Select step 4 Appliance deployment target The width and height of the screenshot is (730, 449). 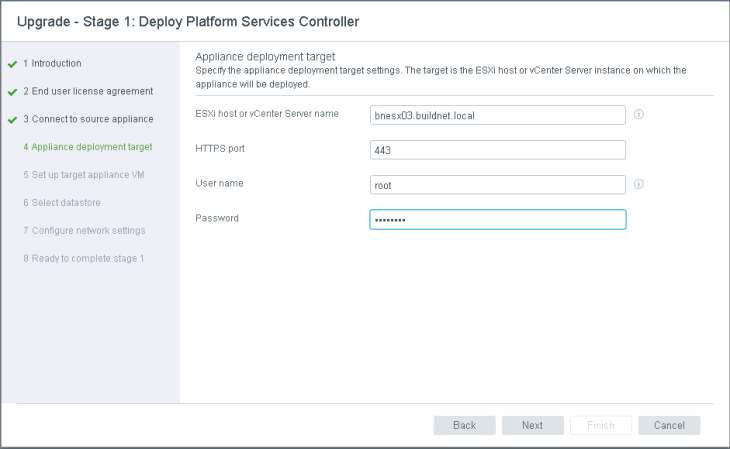88,147
